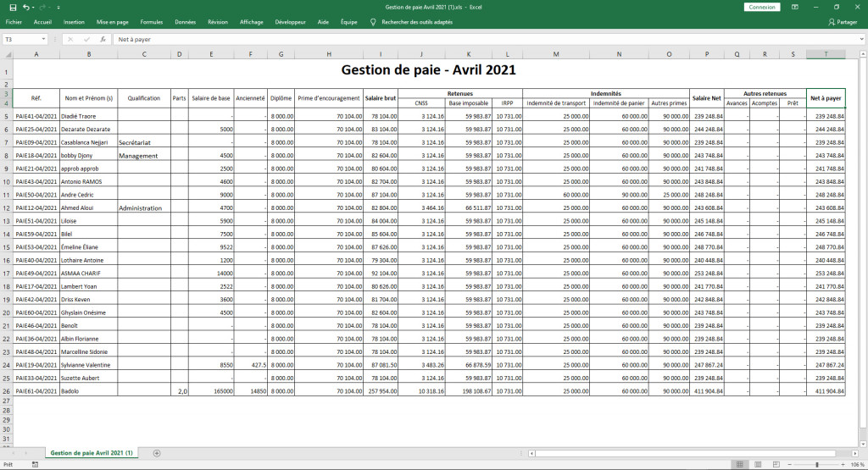The image size is (868, 470).
Task: Open Customize Quick Access Toolbar dropdown
Action: click(58, 7)
